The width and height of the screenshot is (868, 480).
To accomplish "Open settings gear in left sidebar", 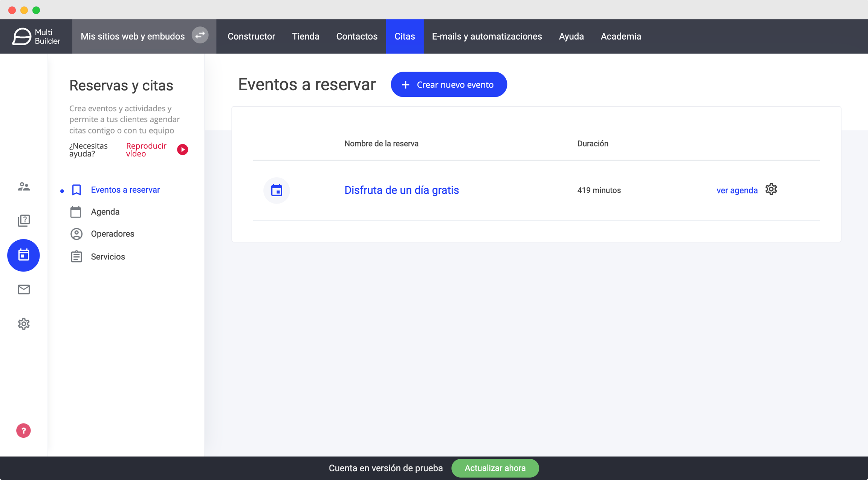I will [x=23, y=324].
